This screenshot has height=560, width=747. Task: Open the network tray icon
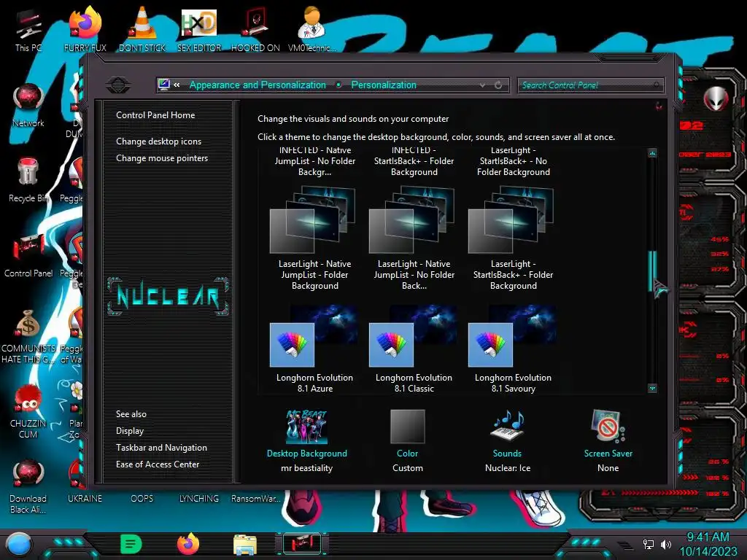pos(649,544)
